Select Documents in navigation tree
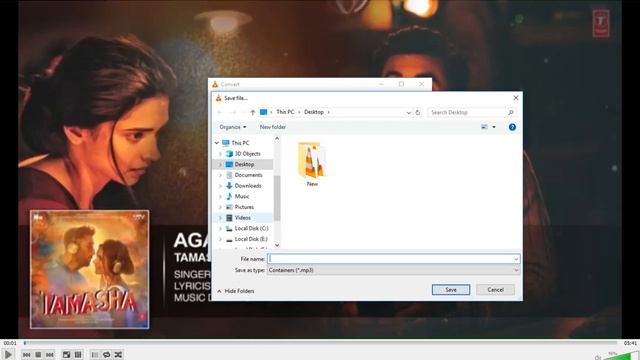This screenshot has width=640, height=360. tap(248, 175)
